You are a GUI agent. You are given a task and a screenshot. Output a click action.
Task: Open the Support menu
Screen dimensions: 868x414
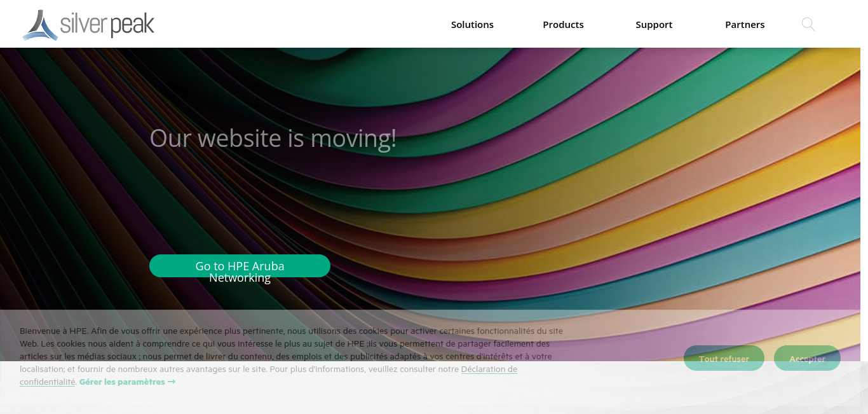(x=654, y=25)
